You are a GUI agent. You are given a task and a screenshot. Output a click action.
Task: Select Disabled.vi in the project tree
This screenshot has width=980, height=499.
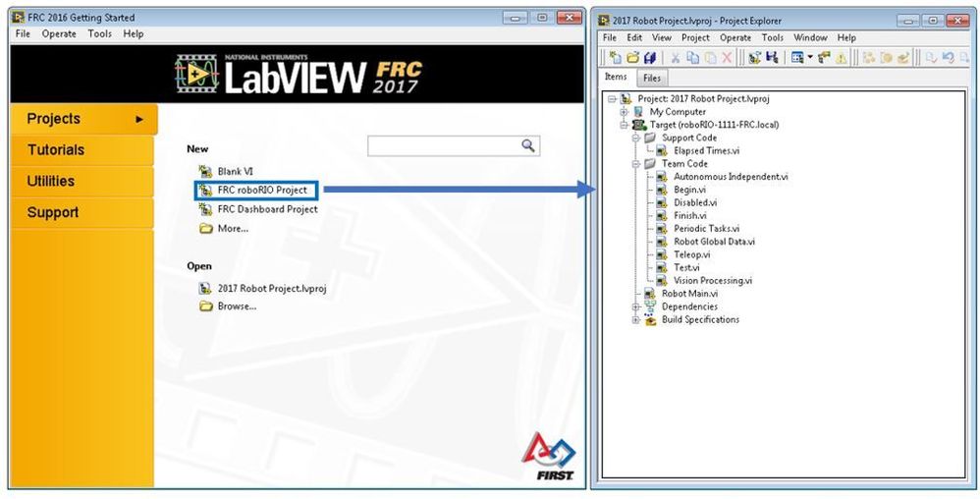[x=695, y=202]
